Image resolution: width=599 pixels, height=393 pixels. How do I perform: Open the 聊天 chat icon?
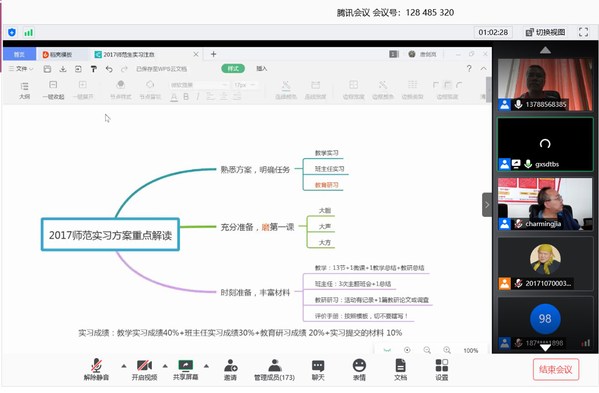[318, 369]
